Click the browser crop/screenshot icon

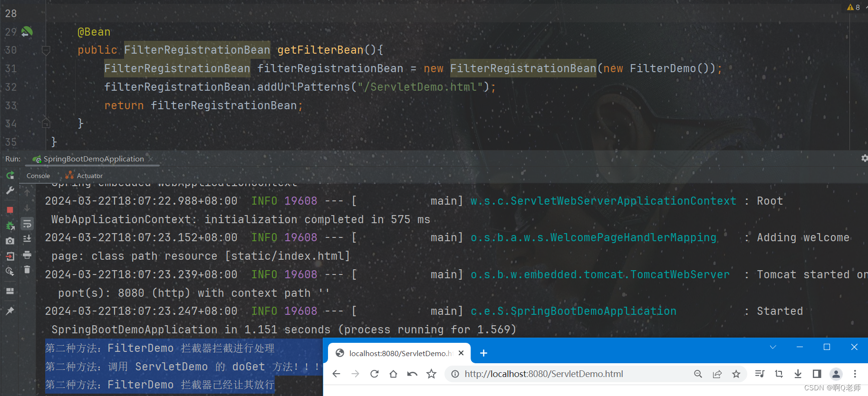[x=779, y=374]
